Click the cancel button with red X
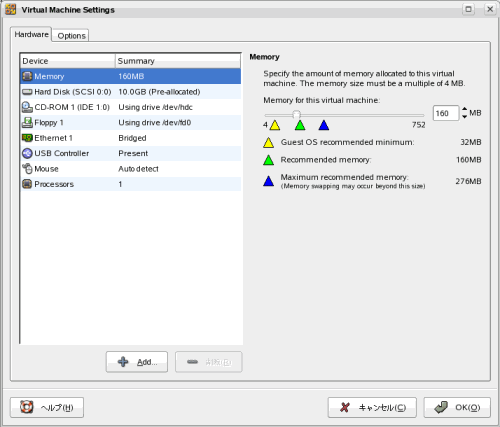This screenshot has height=427, width=500. 372,407
